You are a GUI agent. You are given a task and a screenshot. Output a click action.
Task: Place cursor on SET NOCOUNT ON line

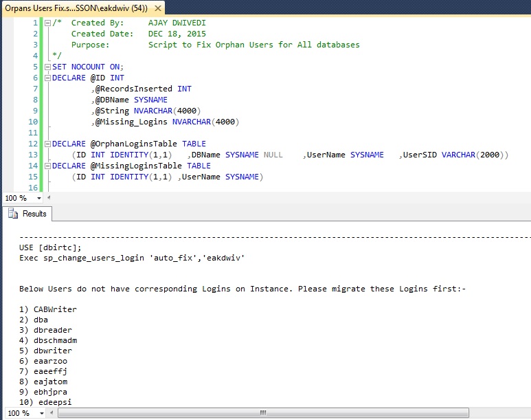click(x=88, y=67)
